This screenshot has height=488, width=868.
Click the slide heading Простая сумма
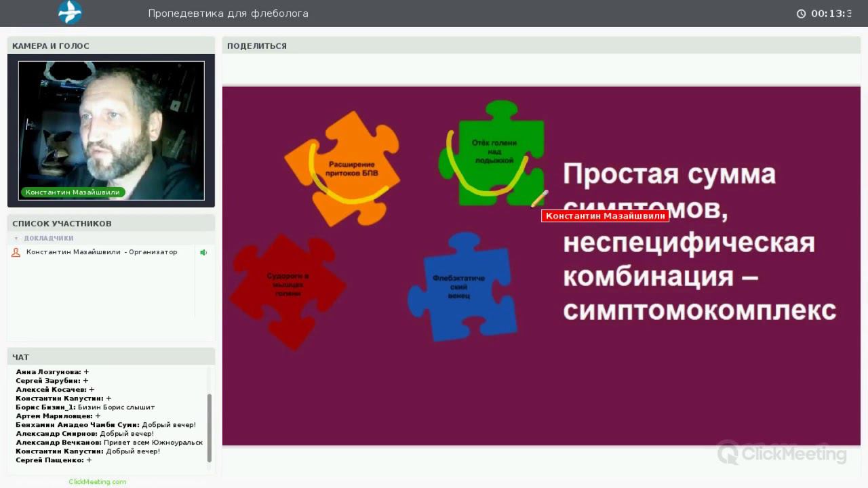click(669, 174)
